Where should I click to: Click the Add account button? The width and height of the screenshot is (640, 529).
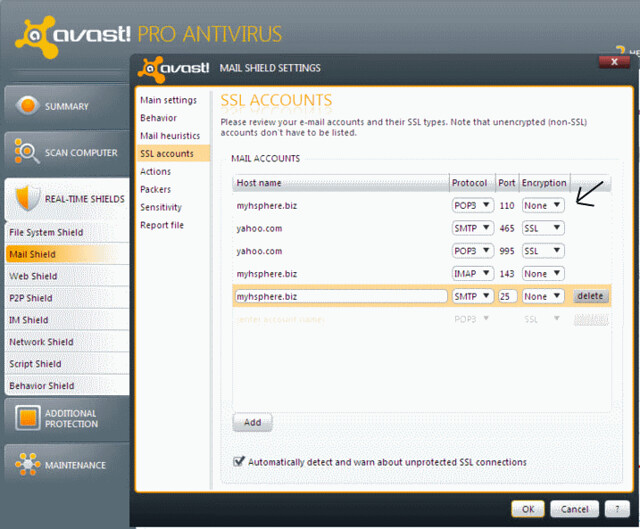pyautogui.click(x=252, y=422)
